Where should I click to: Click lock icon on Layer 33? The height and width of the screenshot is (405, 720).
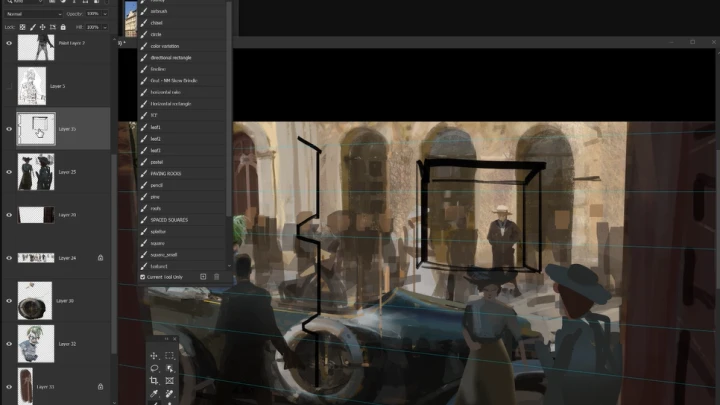pyautogui.click(x=100, y=387)
